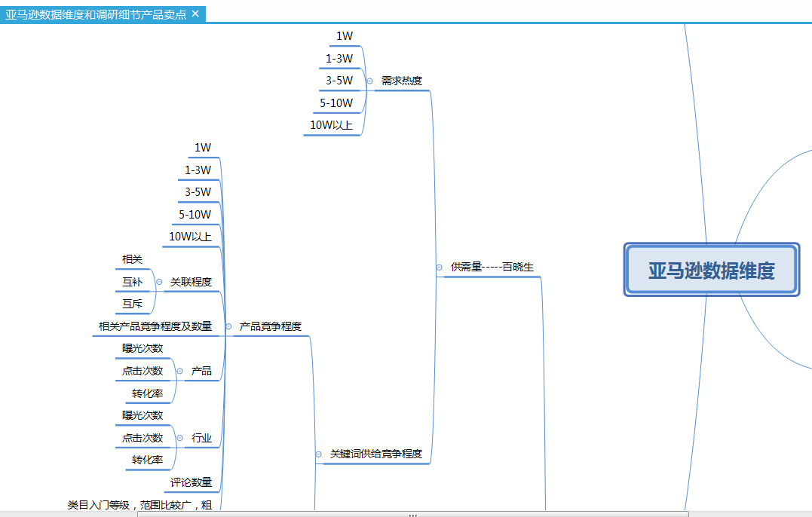
Task: Select the 相关 node
Action: pyautogui.click(x=132, y=259)
